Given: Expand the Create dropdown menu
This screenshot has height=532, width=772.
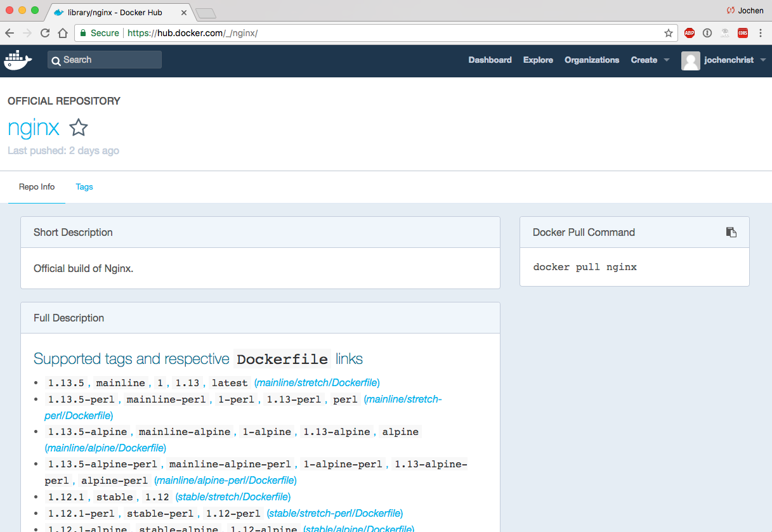Looking at the screenshot, I should (650, 60).
